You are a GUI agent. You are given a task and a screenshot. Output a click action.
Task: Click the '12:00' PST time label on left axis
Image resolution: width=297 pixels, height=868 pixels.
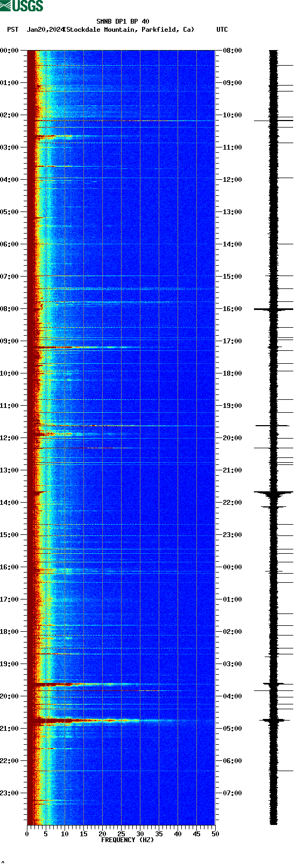(x=10, y=438)
